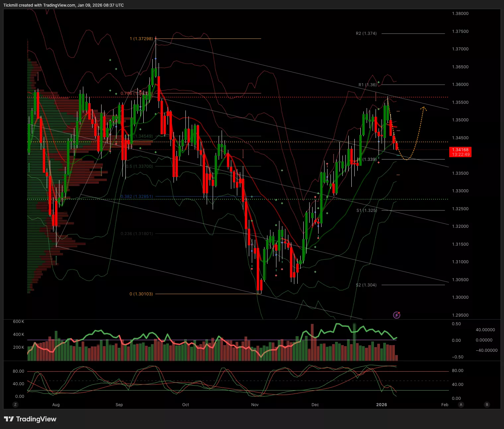Click the 1.38000 price scale label

(x=460, y=14)
